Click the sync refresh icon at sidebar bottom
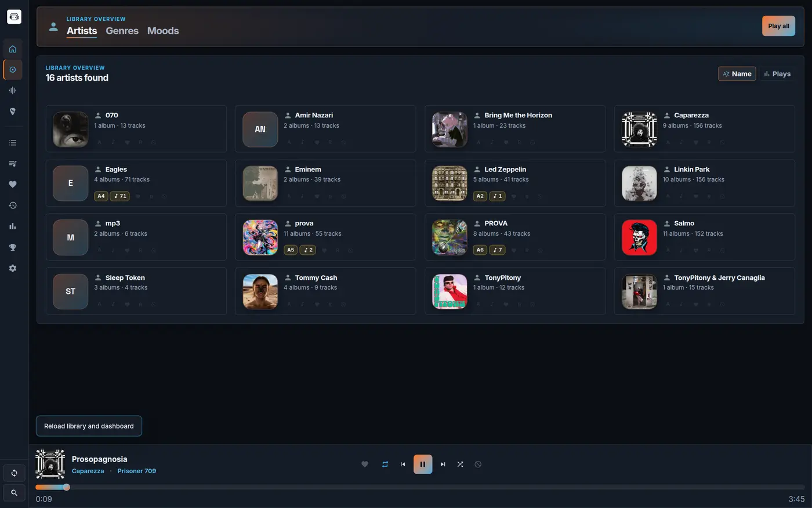The image size is (812, 508). click(x=14, y=473)
